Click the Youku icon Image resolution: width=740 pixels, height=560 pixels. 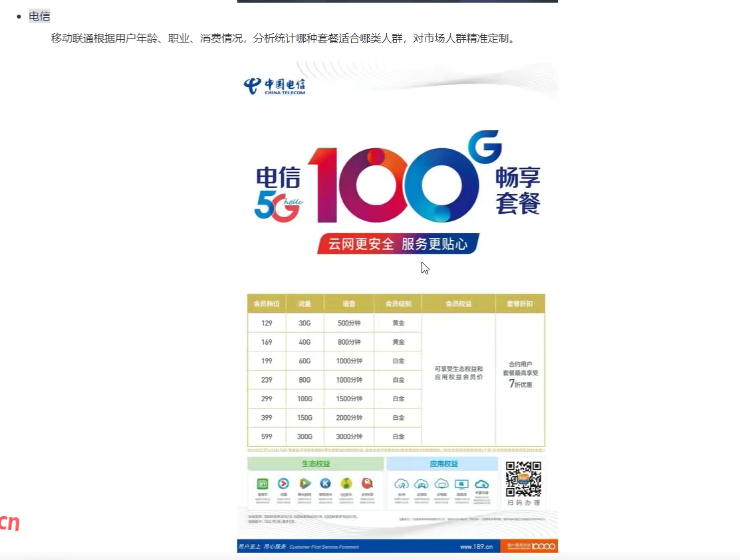pos(283,484)
